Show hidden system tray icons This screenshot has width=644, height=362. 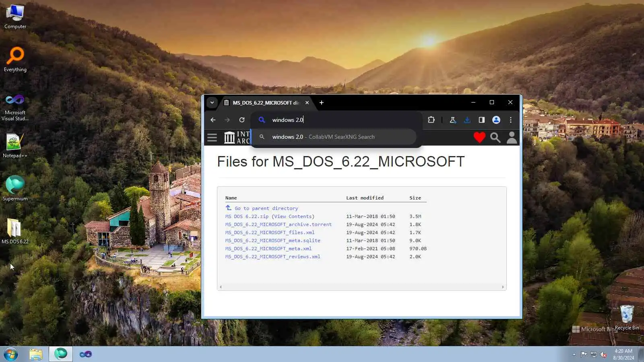[574, 354]
